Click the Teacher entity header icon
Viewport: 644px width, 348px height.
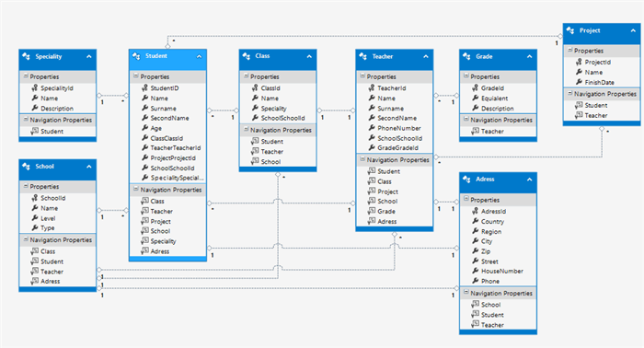coord(363,56)
